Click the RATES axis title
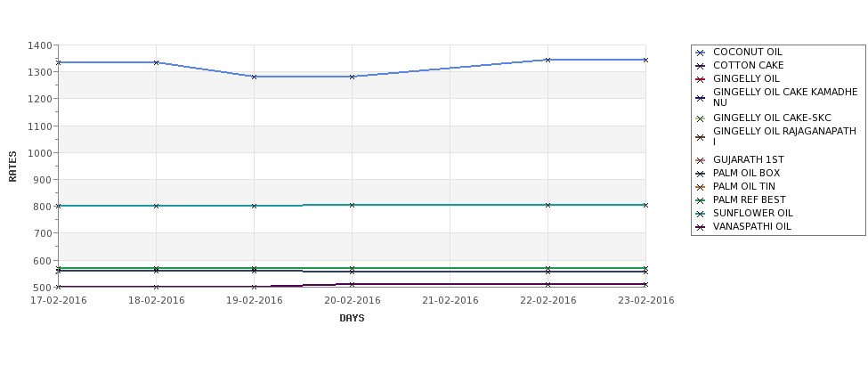The image size is (868, 382). click(12, 167)
